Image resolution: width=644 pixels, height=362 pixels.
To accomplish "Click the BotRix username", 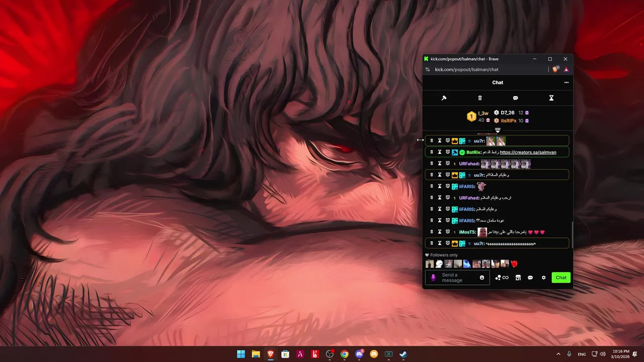I will tap(473, 152).
